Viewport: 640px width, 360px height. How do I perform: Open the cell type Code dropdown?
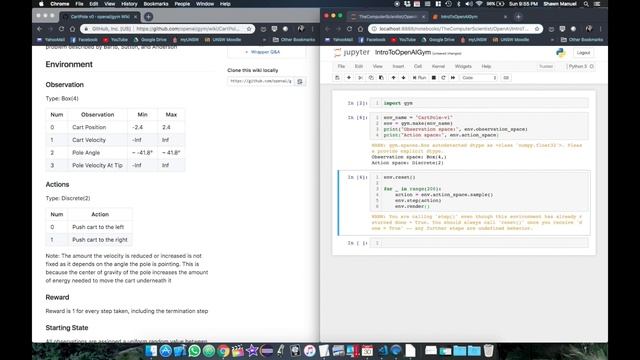point(479,78)
